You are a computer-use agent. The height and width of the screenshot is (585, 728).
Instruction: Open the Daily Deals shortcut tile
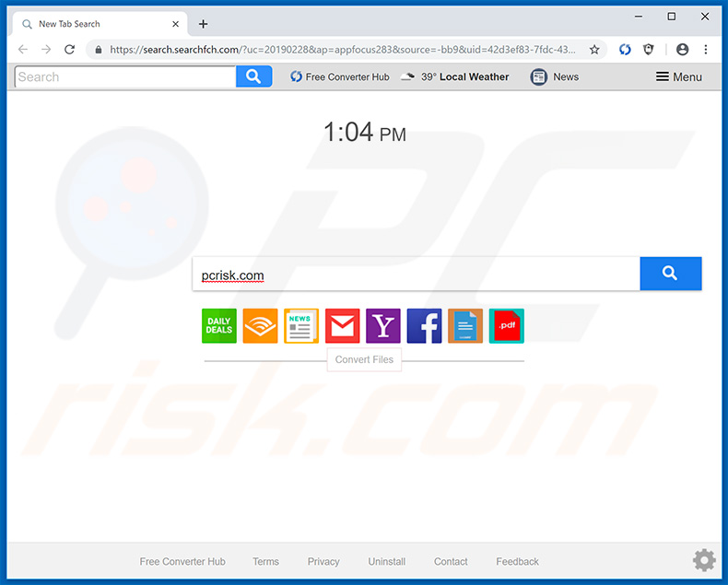tap(219, 326)
